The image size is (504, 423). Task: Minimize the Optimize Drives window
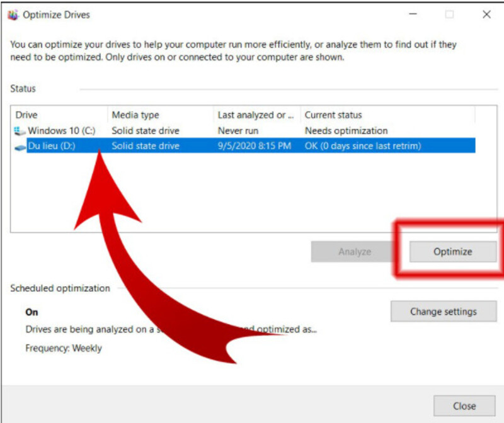[x=413, y=14]
